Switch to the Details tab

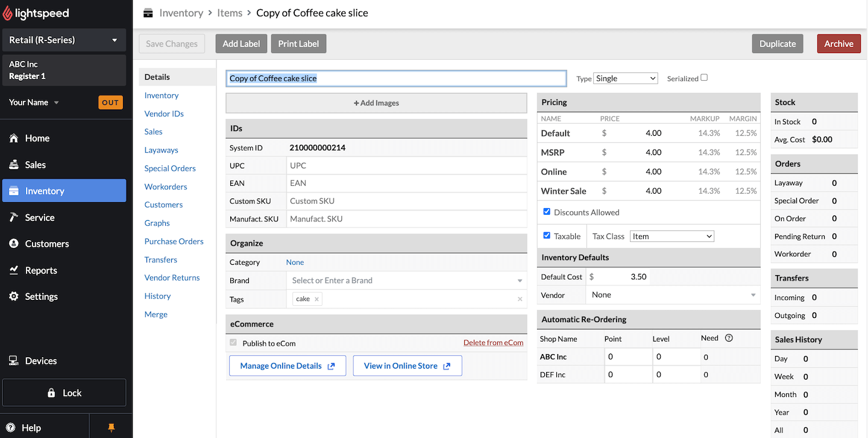coord(177,77)
